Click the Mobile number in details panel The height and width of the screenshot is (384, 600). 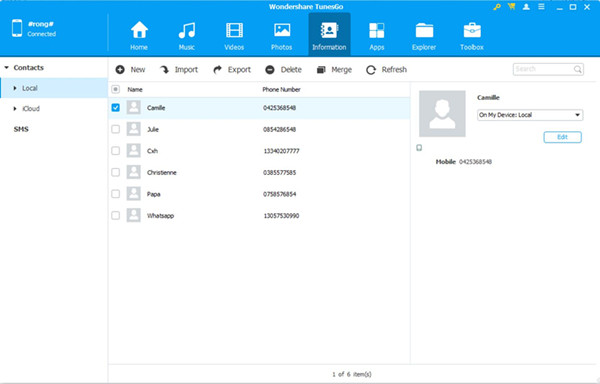pyautogui.click(x=475, y=162)
